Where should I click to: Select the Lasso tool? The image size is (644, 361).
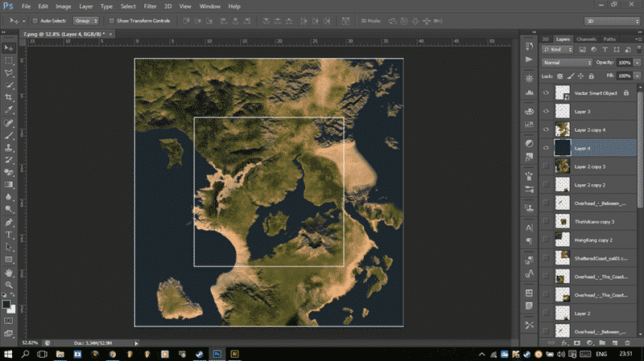[9, 72]
